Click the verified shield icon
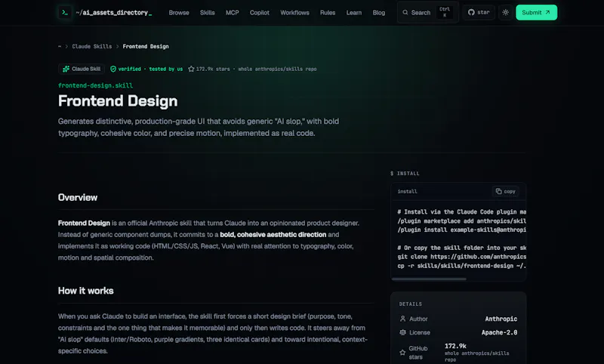The height and width of the screenshot is (364, 604). click(x=113, y=69)
